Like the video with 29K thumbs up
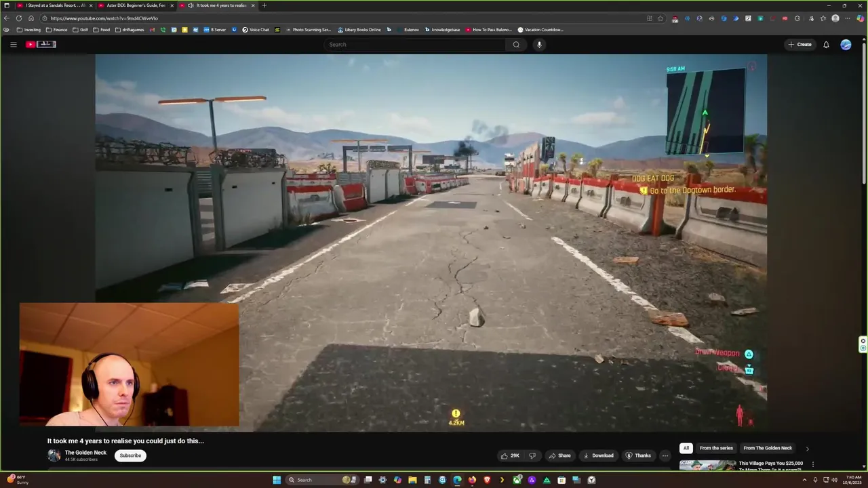This screenshot has width=868, height=488. 510,455
